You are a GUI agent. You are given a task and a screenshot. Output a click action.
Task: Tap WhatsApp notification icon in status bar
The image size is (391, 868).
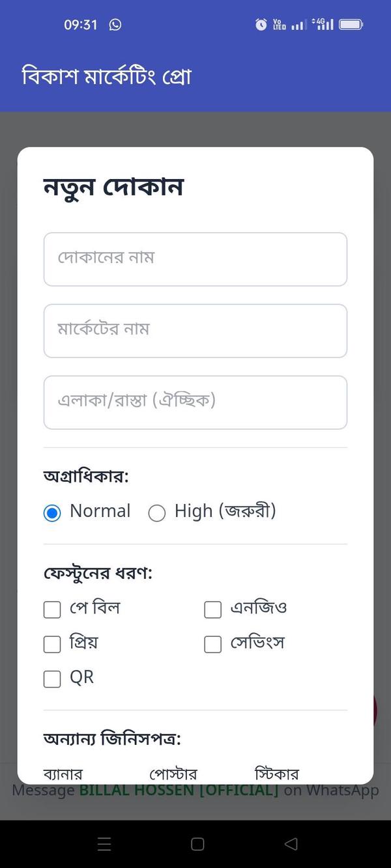pyautogui.click(x=115, y=25)
